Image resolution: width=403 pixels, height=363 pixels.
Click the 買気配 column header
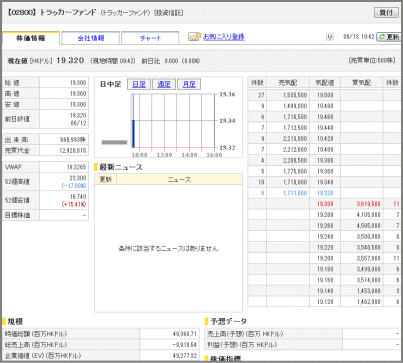(362, 83)
